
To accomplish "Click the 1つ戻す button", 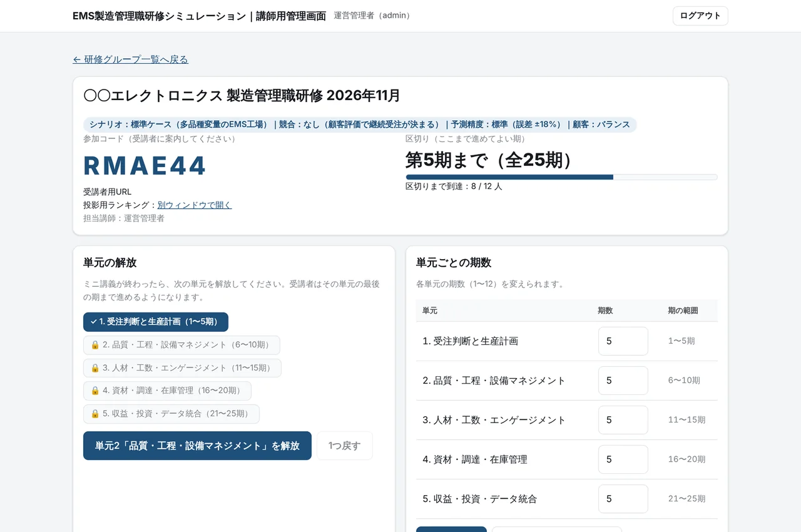I will click(345, 446).
